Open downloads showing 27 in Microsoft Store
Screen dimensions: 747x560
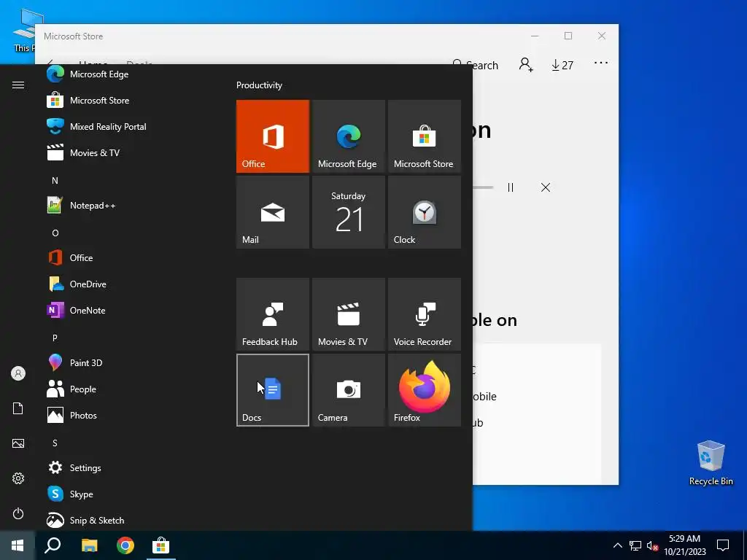[562, 65]
